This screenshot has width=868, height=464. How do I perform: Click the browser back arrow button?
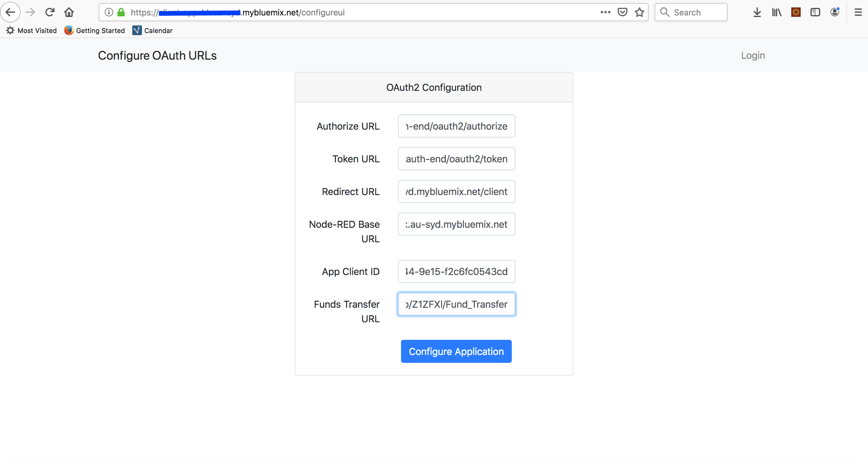(11, 12)
